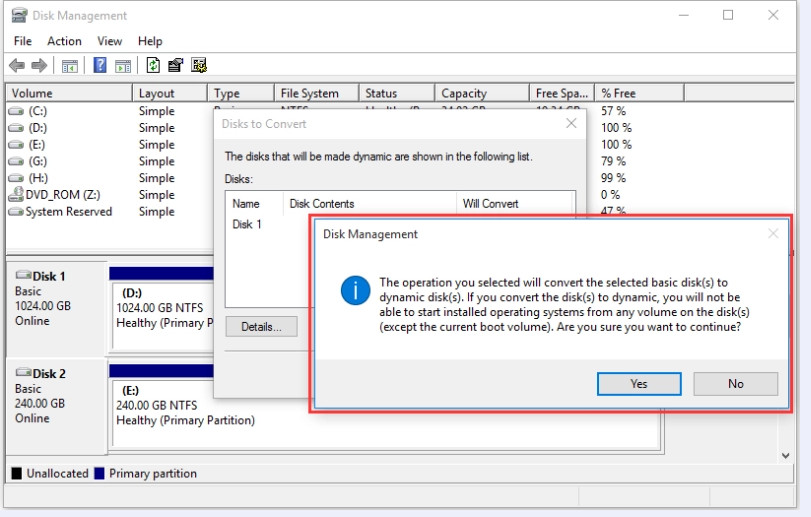
Task: Click the scrollbar down arrow
Action: point(786,455)
